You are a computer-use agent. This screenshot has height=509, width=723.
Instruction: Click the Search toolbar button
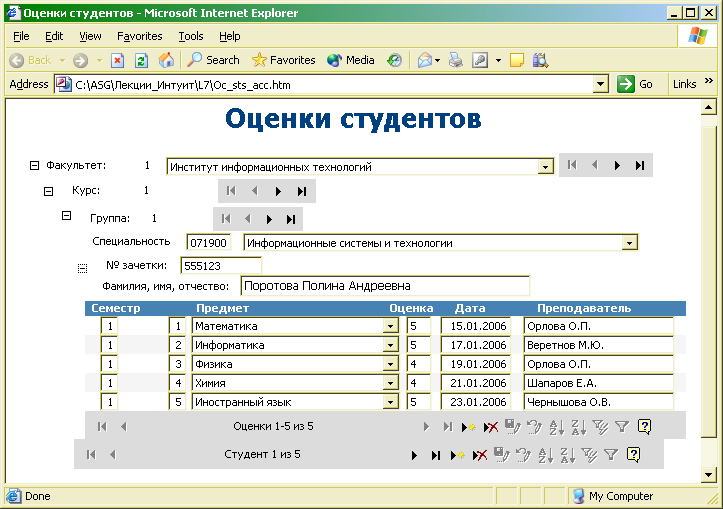(213, 60)
